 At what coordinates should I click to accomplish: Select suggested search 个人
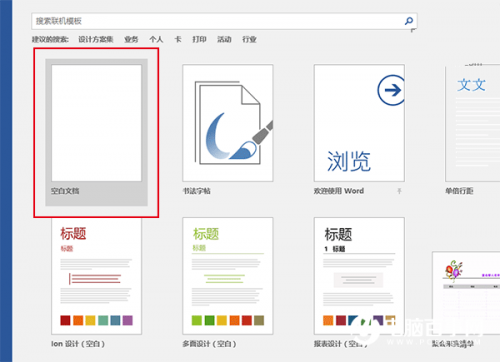point(156,39)
